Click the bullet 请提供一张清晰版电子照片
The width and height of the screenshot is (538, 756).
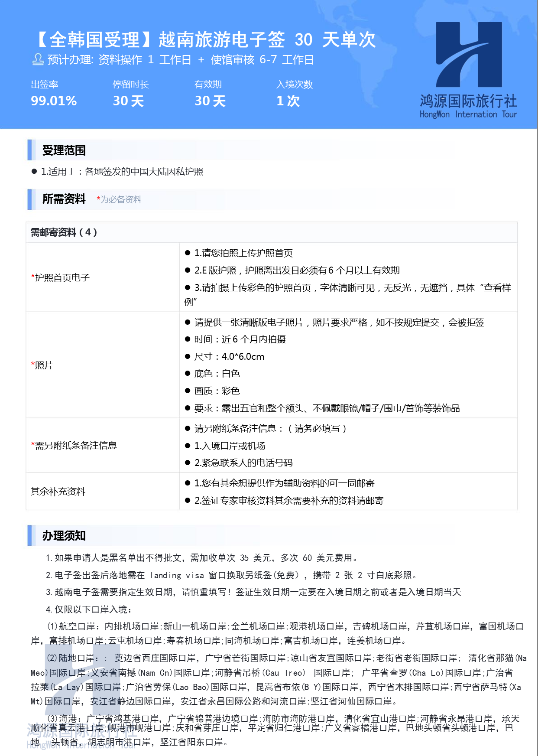334,323
